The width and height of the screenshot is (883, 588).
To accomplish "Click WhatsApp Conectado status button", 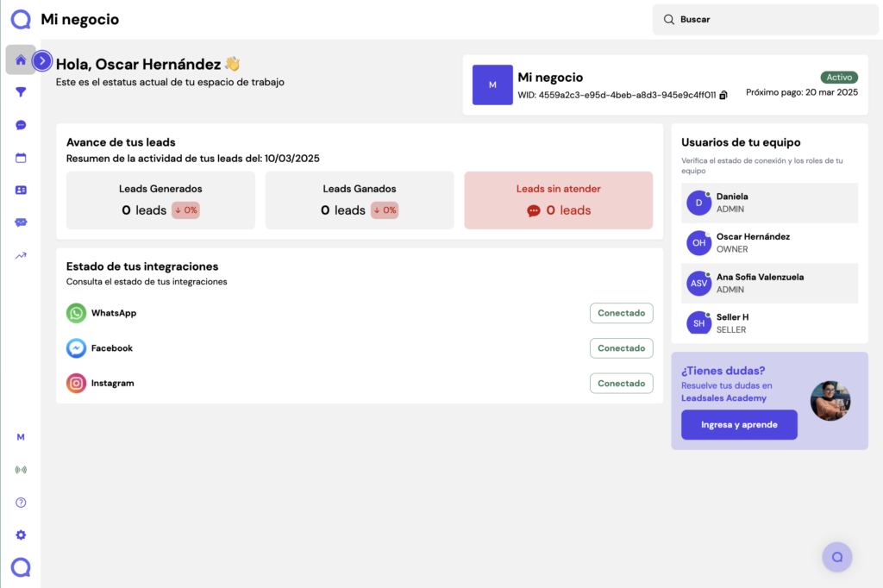I will pyautogui.click(x=621, y=313).
